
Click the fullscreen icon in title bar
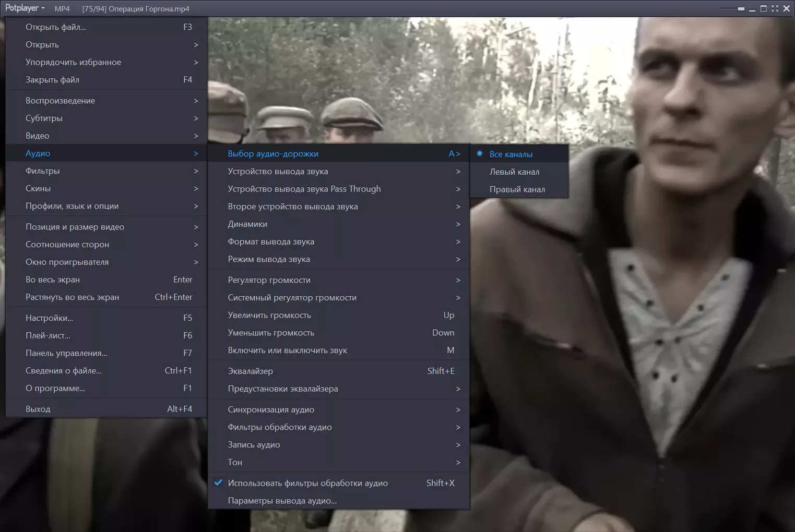click(x=775, y=8)
